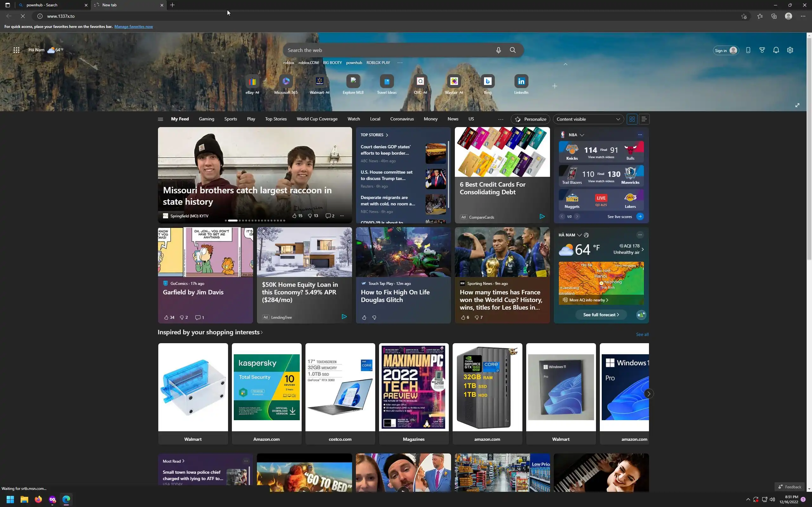Viewport: 812px width, 507px height.
Task: Switch feed to grid view layout
Action: (x=632, y=119)
